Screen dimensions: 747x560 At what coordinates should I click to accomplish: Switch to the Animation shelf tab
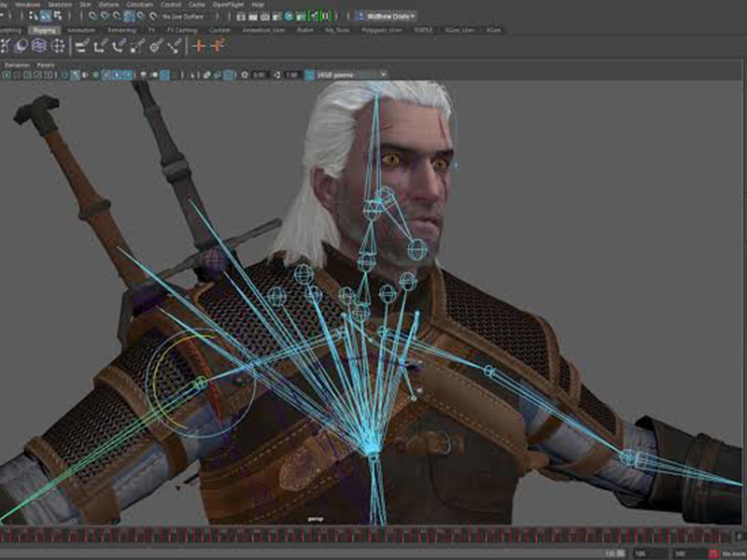point(81,30)
